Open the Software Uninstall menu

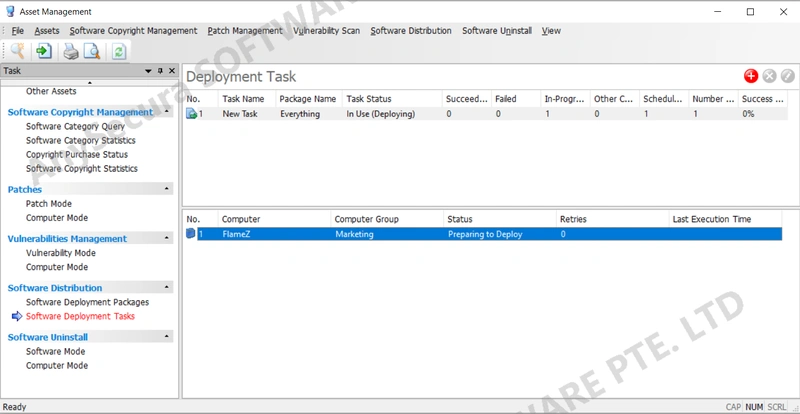coord(497,31)
